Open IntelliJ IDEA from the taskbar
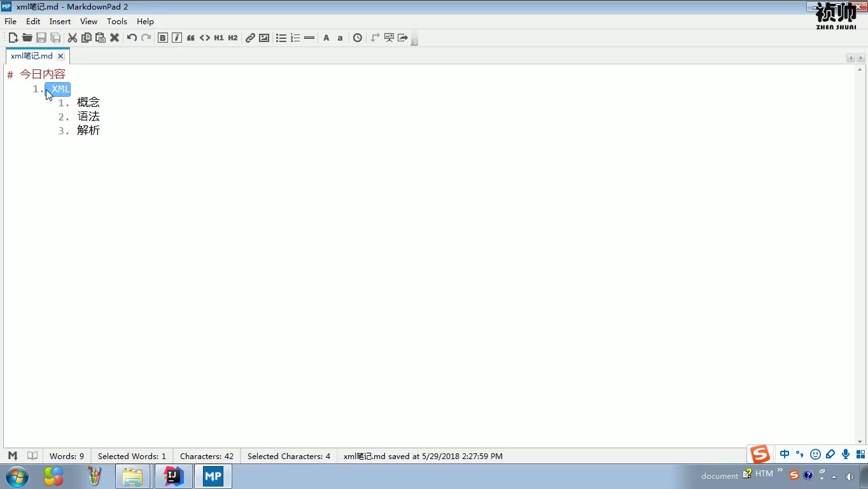The height and width of the screenshot is (489, 868). point(173,476)
